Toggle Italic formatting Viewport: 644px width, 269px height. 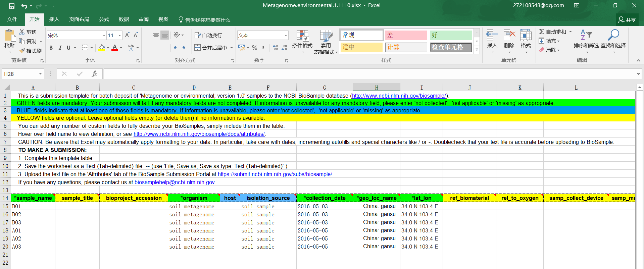point(60,48)
